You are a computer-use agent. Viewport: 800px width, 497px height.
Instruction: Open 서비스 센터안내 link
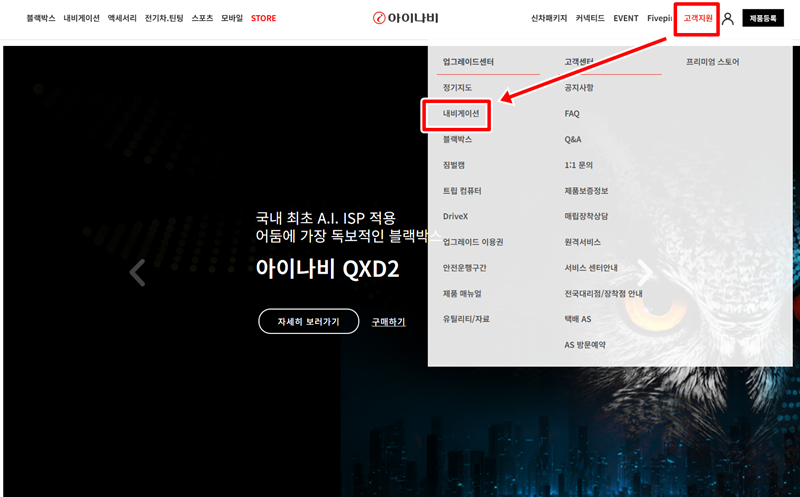590,268
